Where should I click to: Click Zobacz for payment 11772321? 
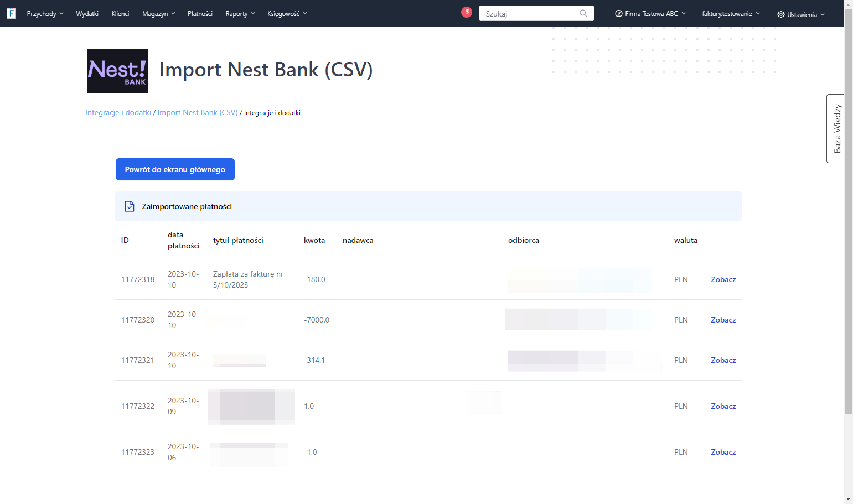coord(723,360)
